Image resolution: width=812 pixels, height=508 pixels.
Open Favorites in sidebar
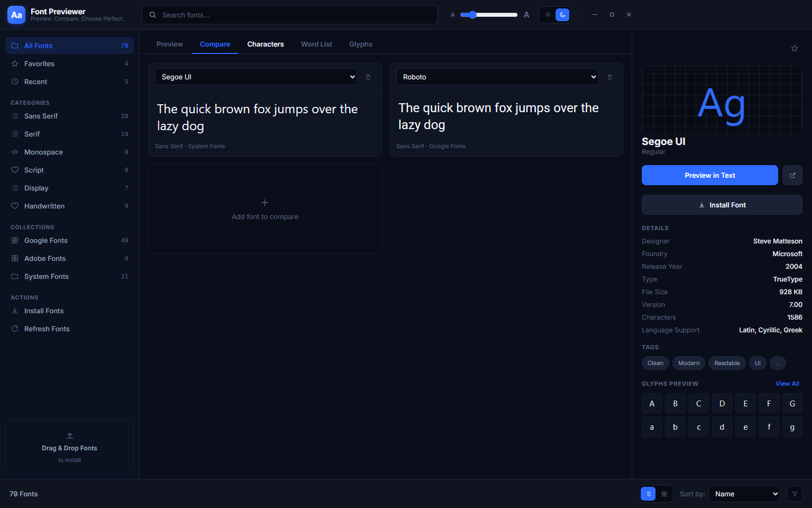point(70,63)
